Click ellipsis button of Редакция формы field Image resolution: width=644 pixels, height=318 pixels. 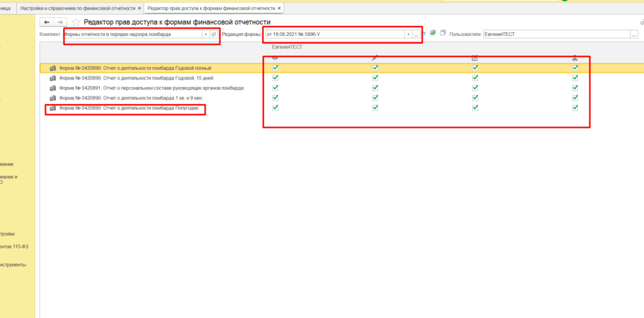pyautogui.click(x=416, y=34)
